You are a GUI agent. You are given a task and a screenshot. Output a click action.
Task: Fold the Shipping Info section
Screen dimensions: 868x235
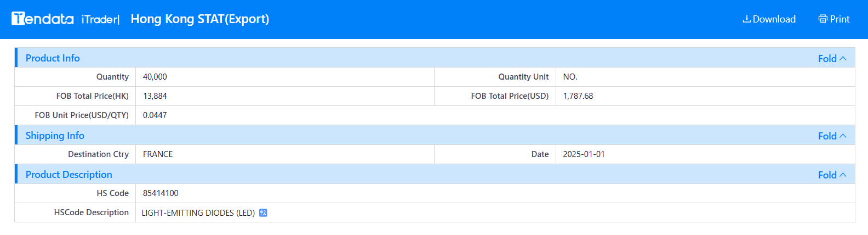coord(832,136)
